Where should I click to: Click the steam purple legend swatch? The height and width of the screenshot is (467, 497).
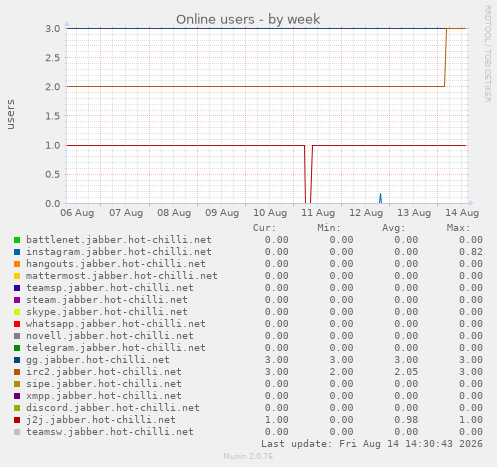point(17,300)
